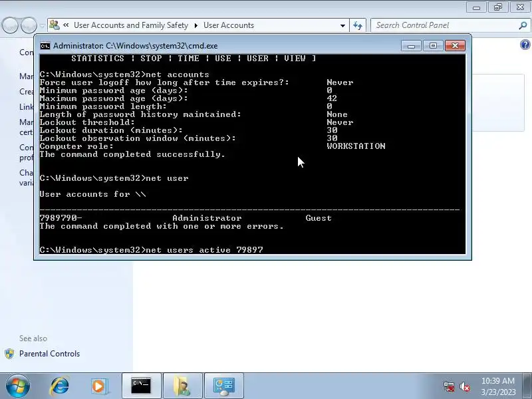Go back in Control Panel navigation
Viewport: 532px width, 399px height.
tap(10, 25)
